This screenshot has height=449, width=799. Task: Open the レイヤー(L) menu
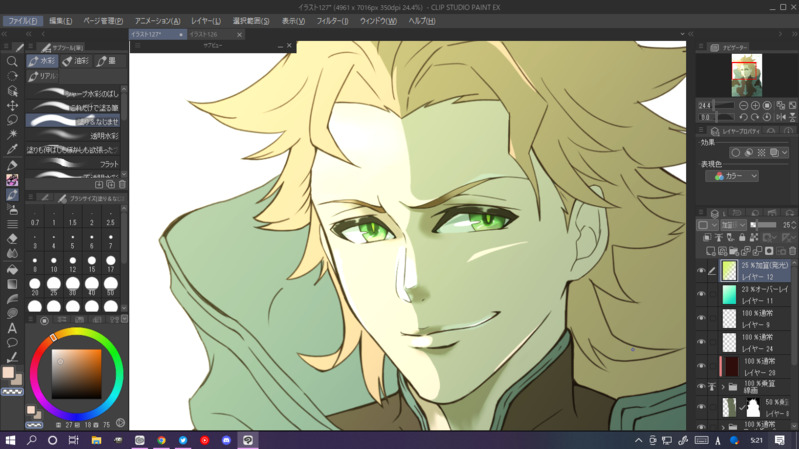[206, 21]
